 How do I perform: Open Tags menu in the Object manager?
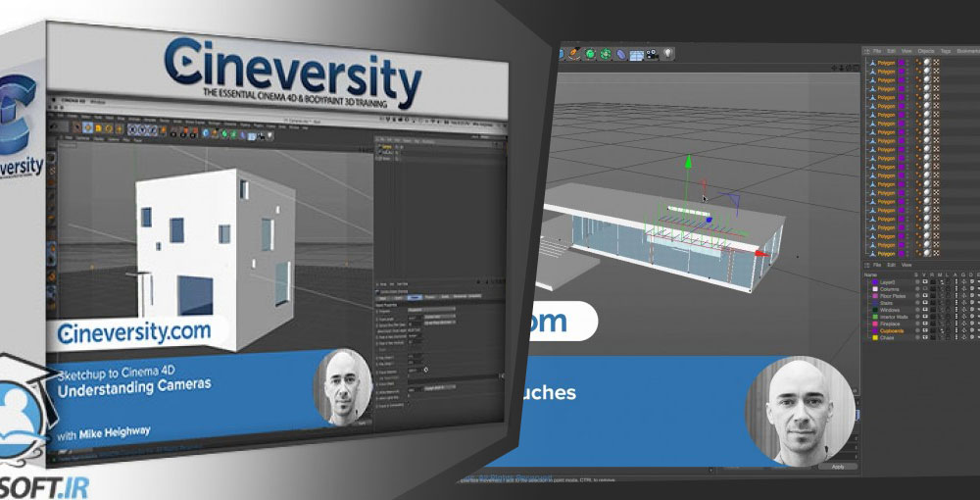(x=946, y=51)
